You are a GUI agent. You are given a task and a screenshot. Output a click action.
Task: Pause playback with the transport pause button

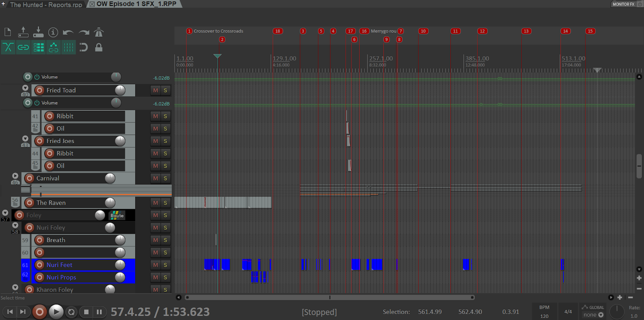[x=99, y=312]
